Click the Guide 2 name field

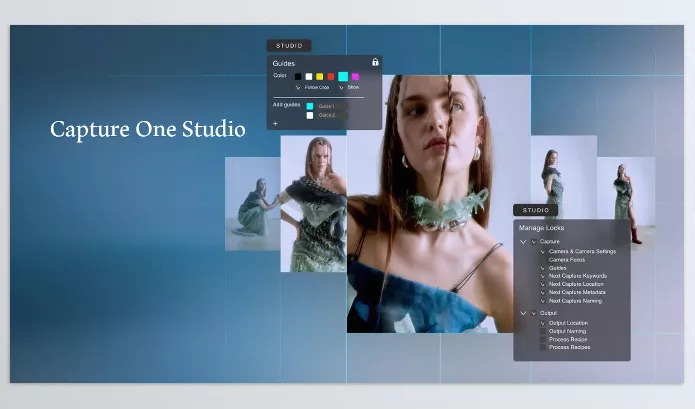coord(332,115)
